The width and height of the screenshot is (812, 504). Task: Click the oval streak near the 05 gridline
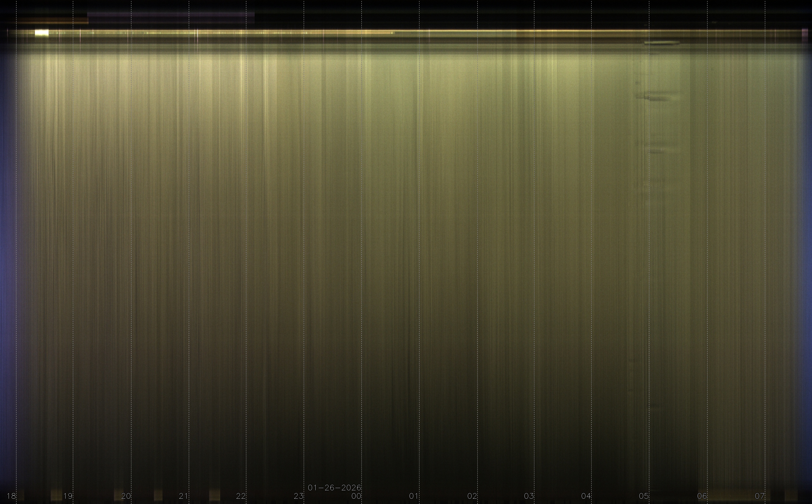click(661, 43)
